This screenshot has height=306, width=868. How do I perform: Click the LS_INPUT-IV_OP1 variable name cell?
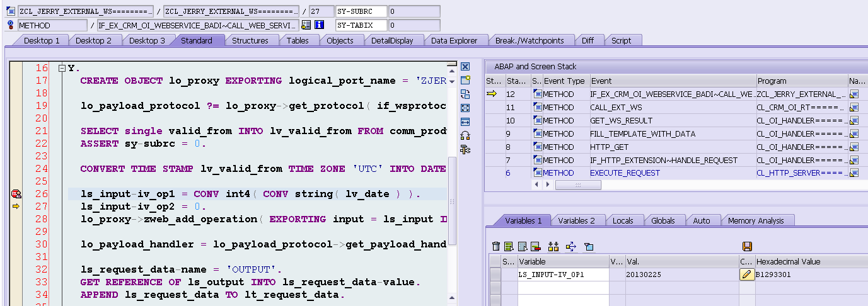[563, 275]
